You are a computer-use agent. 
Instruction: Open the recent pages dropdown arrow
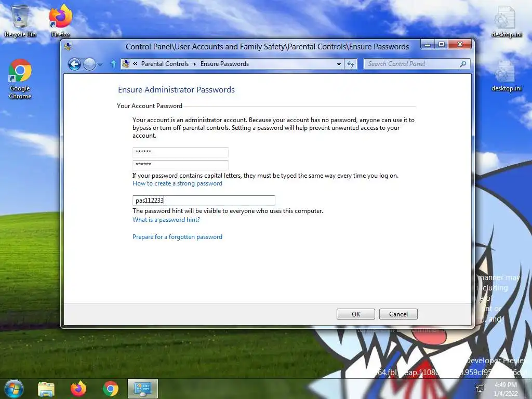100,64
